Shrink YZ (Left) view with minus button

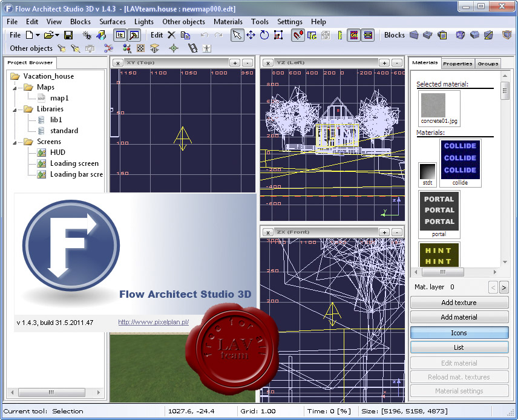[x=397, y=63]
